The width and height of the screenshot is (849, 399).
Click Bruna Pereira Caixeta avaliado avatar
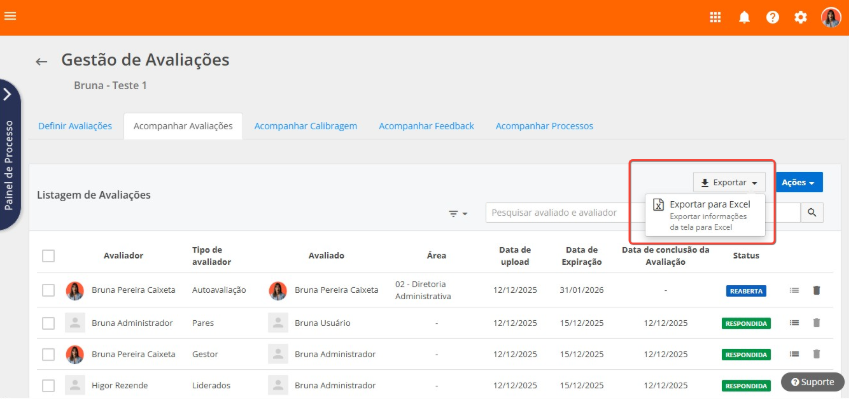278,291
